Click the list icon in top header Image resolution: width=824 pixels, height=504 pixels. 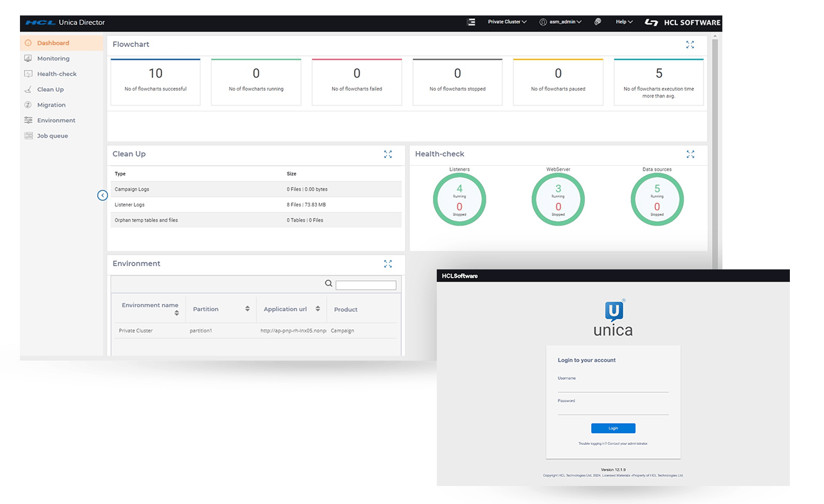click(471, 22)
